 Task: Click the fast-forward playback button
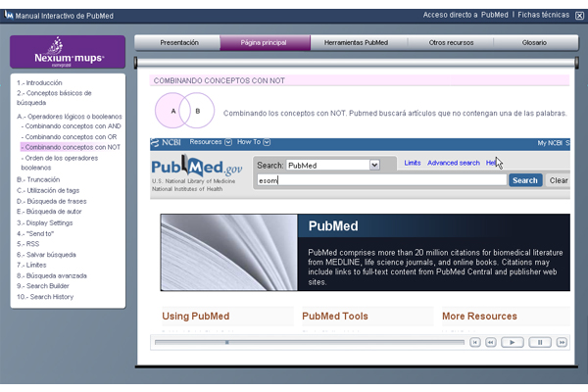pos(562,342)
